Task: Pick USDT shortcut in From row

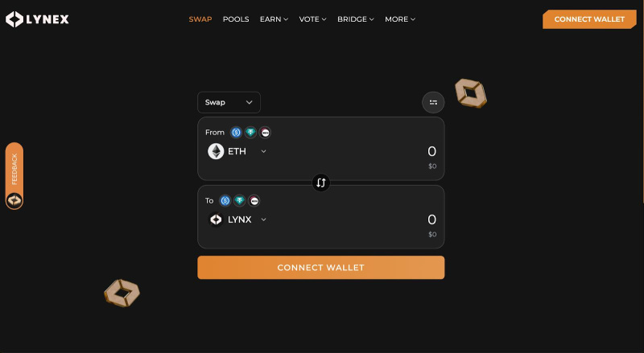Action: coord(250,132)
